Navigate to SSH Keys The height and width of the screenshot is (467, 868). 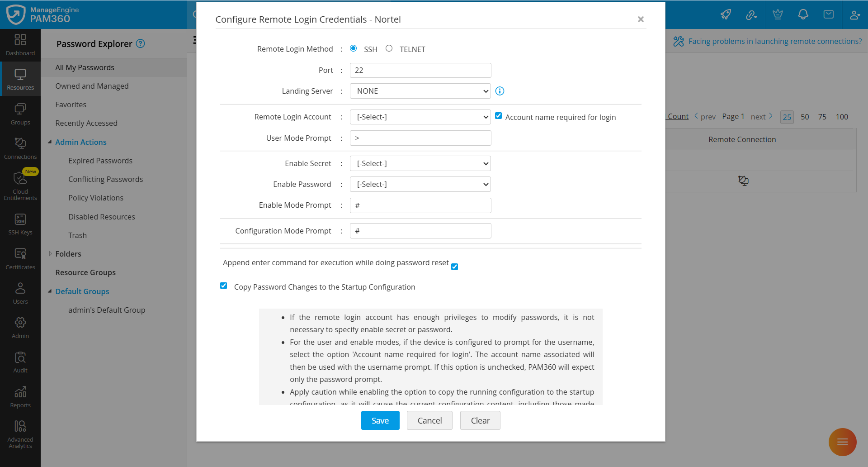pyautogui.click(x=20, y=224)
